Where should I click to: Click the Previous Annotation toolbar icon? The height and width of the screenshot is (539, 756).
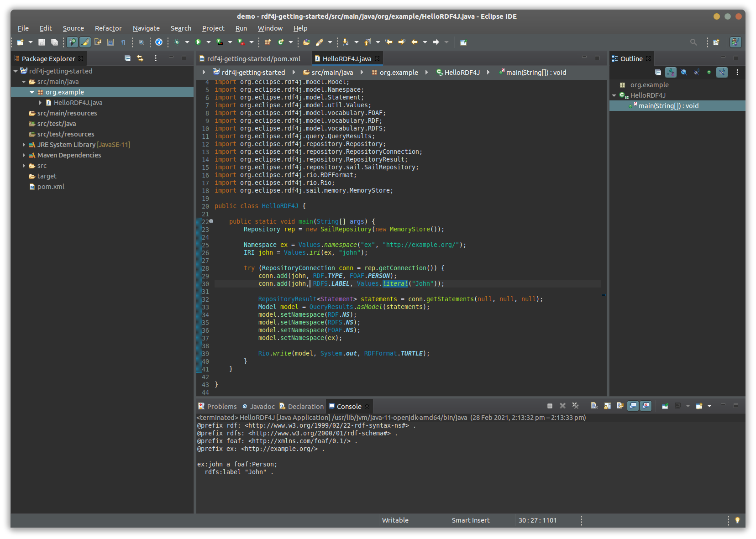click(367, 42)
